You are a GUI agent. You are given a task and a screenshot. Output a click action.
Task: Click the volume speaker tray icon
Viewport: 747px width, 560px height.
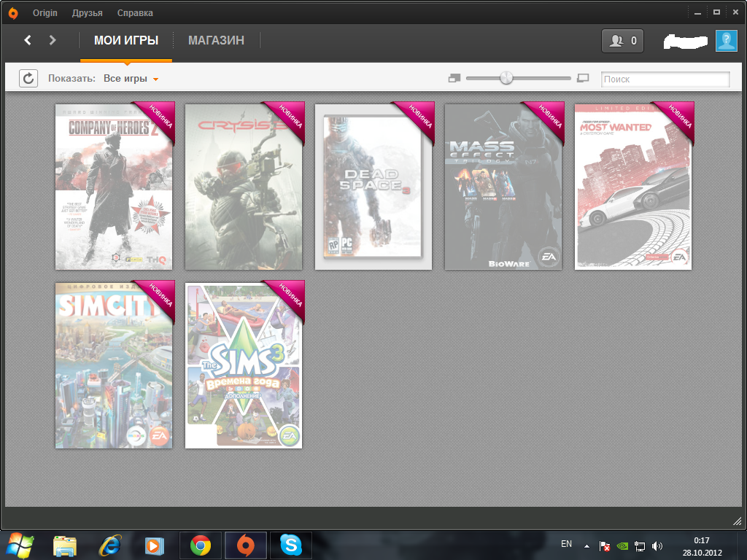pos(657,546)
